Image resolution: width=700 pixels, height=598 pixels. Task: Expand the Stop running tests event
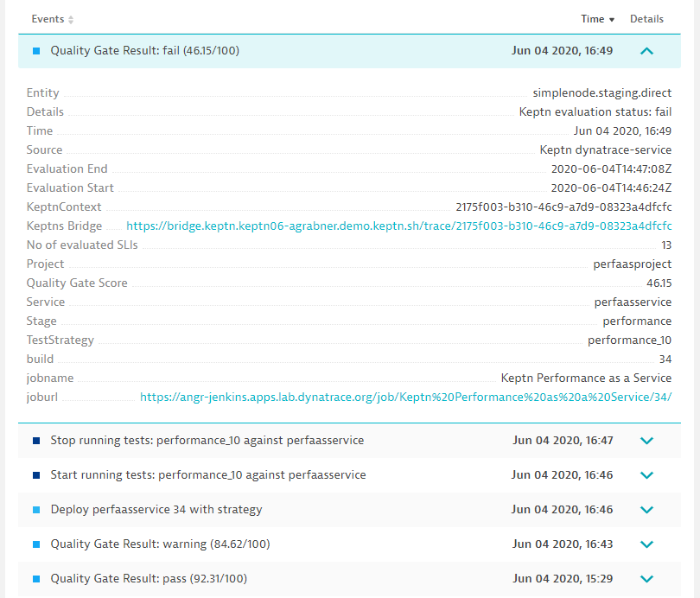pyautogui.click(x=646, y=441)
